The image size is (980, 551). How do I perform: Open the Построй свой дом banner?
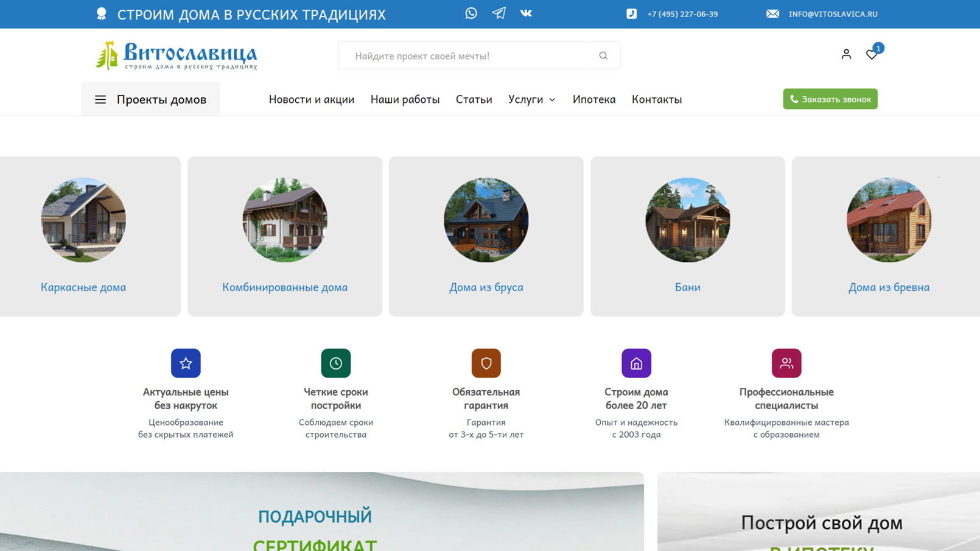pyautogui.click(x=819, y=511)
